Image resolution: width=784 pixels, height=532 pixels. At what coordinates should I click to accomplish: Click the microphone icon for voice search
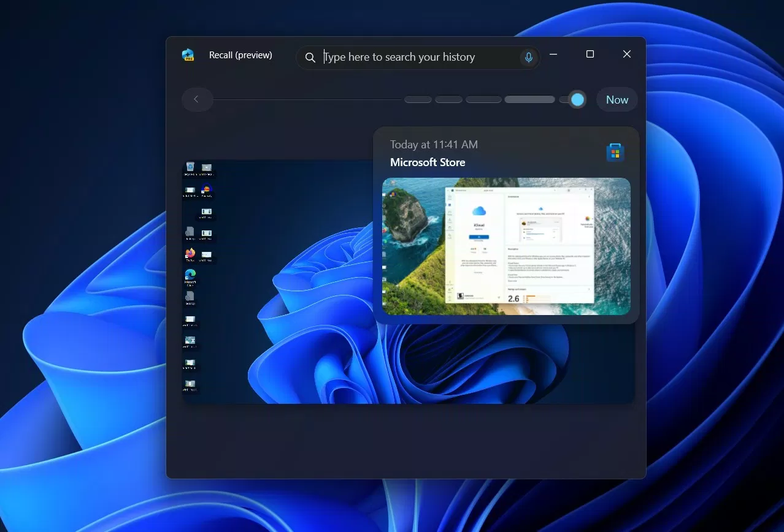pyautogui.click(x=528, y=57)
